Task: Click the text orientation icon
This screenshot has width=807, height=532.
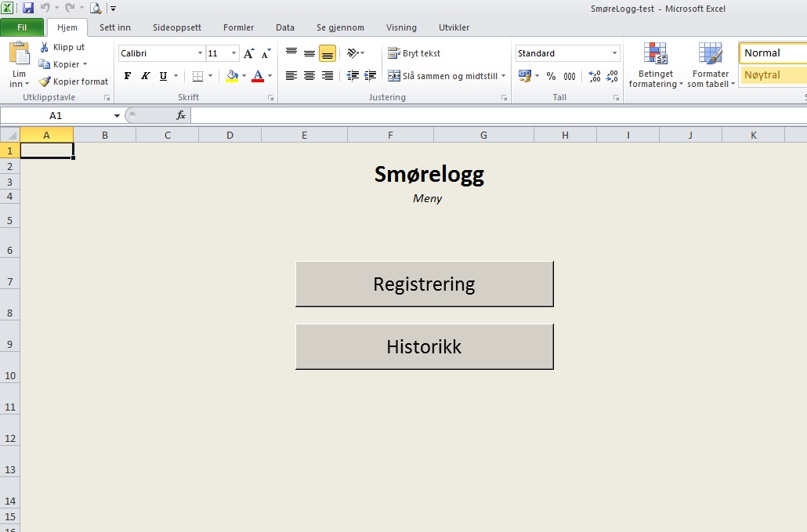Action: pyautogui.click(x=353, y=53)
